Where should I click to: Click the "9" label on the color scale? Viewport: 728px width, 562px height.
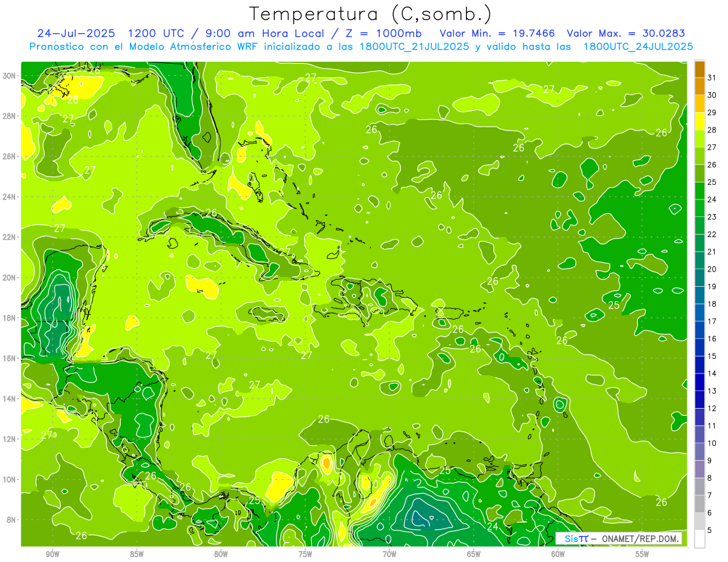tap(709, 461)
